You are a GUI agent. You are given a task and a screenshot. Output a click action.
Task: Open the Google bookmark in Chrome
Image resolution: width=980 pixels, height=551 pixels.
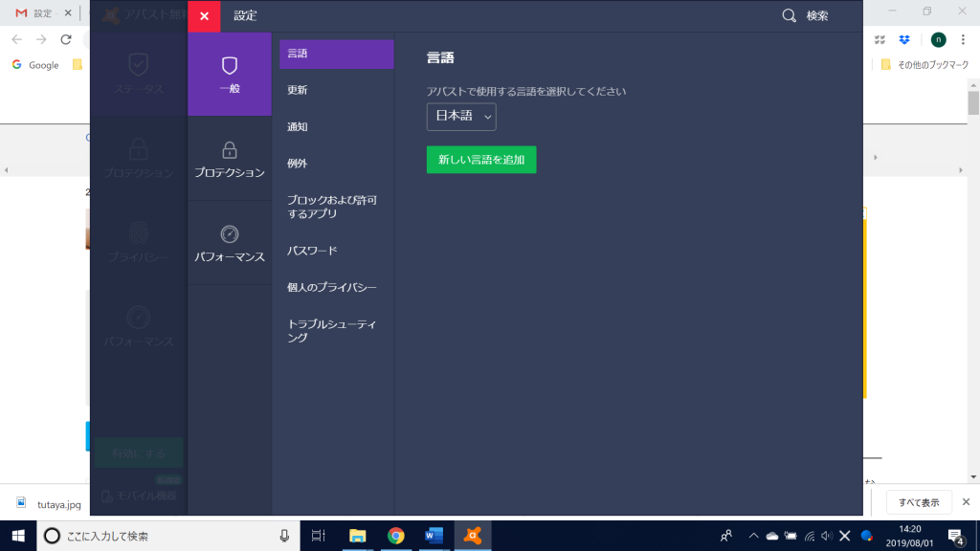[35, 65]
